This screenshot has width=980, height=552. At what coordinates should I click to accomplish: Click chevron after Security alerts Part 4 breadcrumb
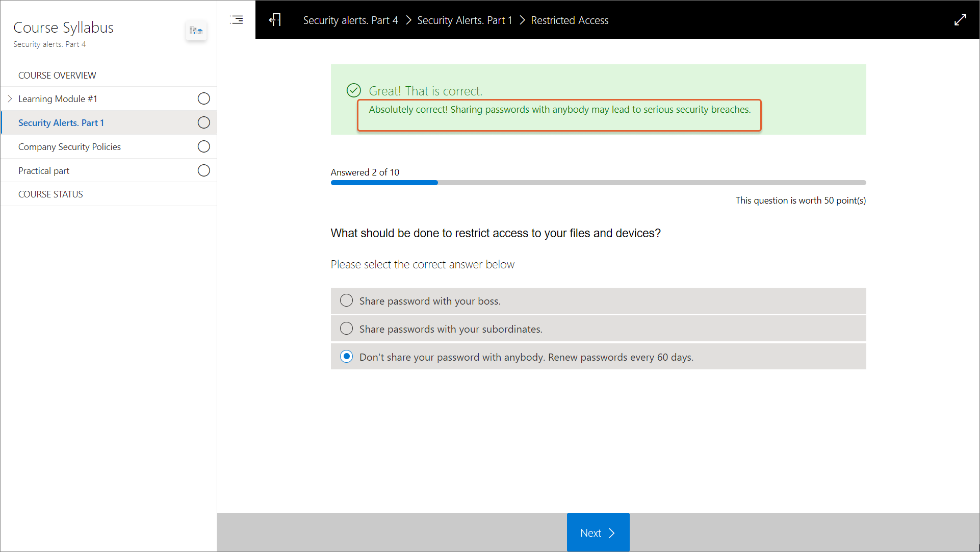click(x=408, y=20)
